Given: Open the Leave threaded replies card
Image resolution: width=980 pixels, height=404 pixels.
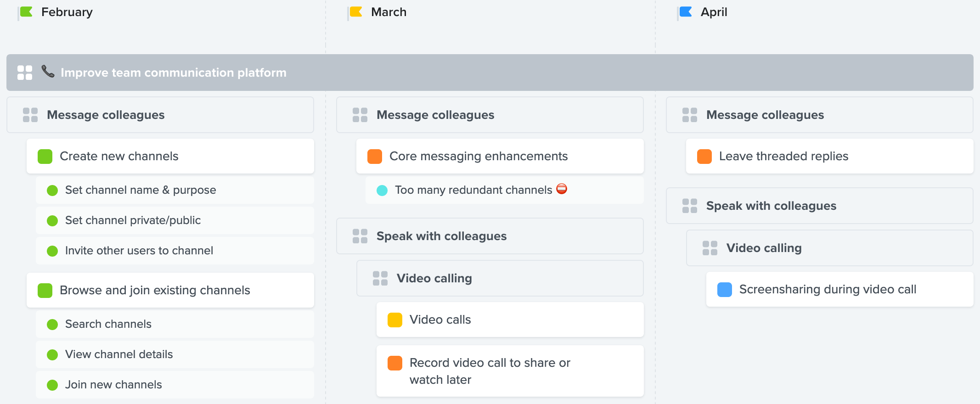Looking at the screenshot, I should click(x=830, y=156).
